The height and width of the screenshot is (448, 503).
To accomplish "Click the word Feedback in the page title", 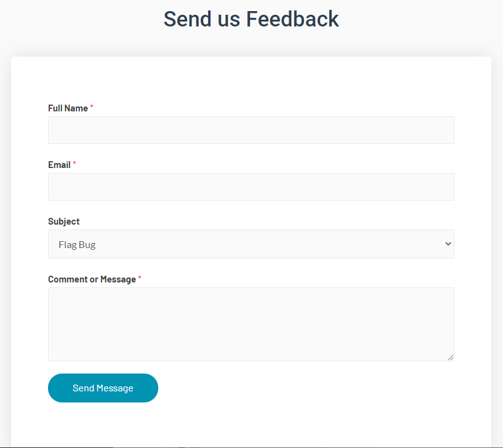I will pyautogui.click(x=292, y=19).
